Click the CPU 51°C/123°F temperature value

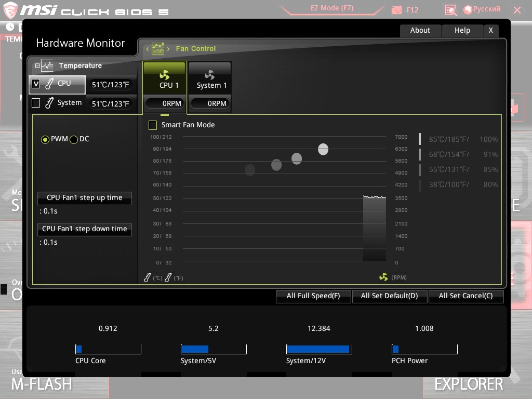click(111, 85)
